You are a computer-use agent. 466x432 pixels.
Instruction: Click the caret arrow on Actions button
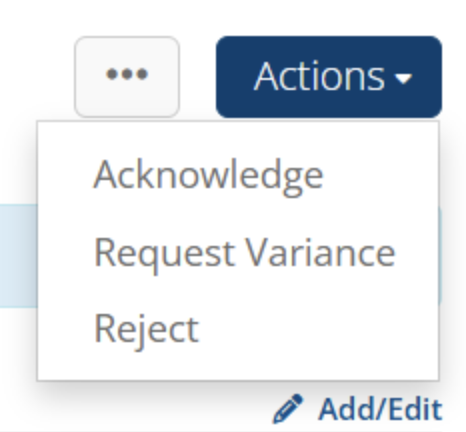click(x=403, y=78)
